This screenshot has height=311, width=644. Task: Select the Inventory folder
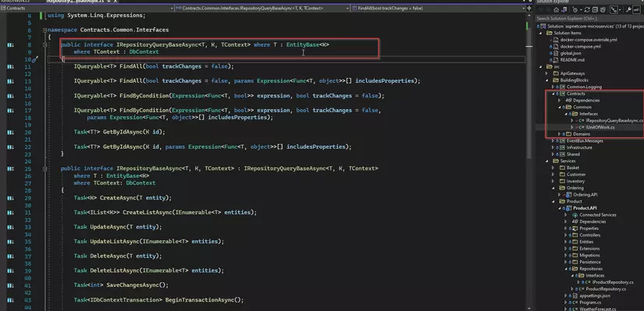[575, 182]
